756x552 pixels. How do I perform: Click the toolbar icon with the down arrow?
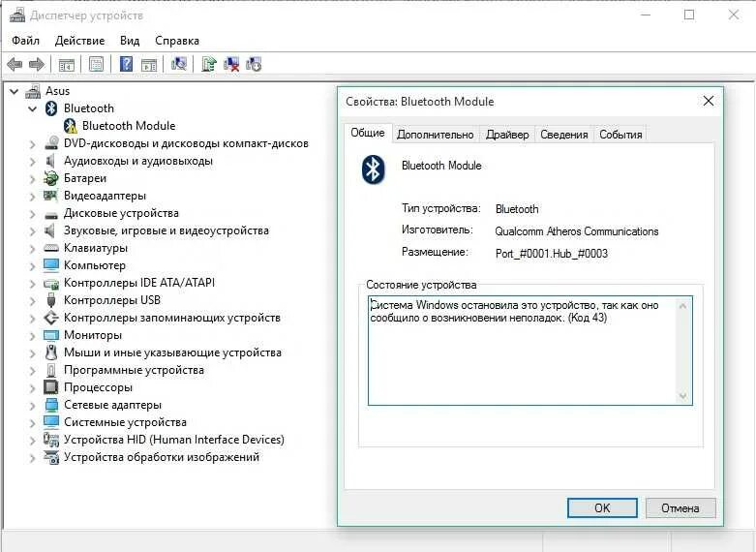click(254, 64)
